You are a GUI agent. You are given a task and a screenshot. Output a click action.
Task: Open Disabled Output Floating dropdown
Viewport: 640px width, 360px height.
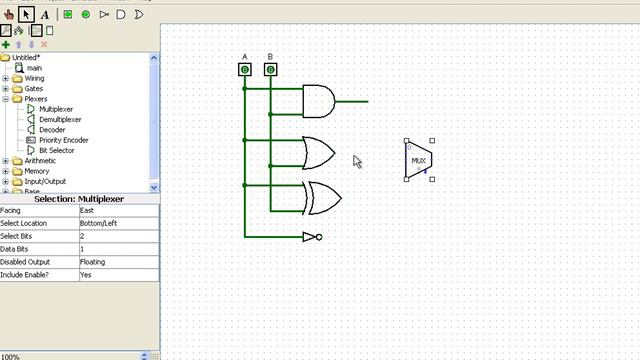coord(119,262)
